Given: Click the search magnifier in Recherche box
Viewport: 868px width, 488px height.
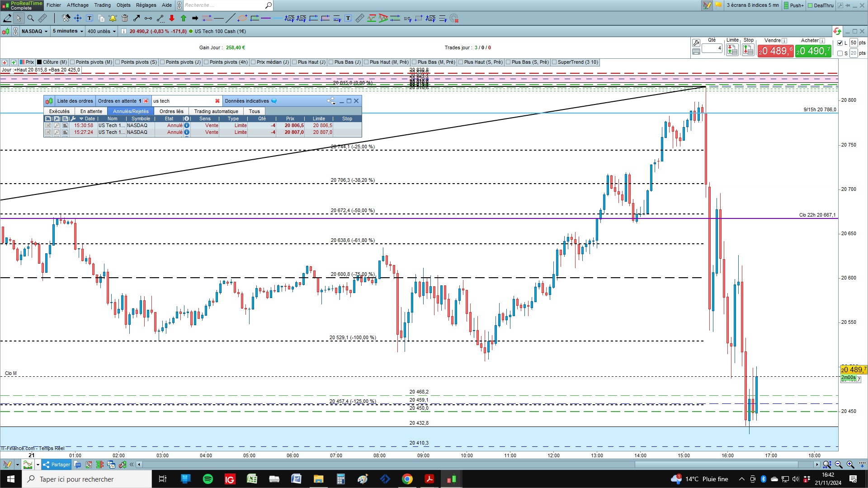Looking at the screenshot, I should 269,5.
